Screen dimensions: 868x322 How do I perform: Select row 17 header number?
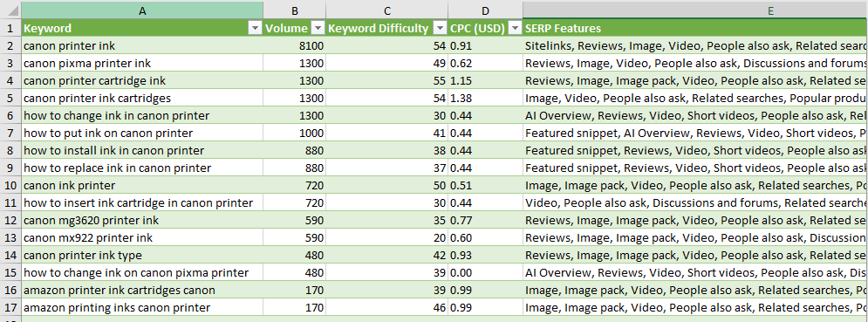click(x=10, y=307)
